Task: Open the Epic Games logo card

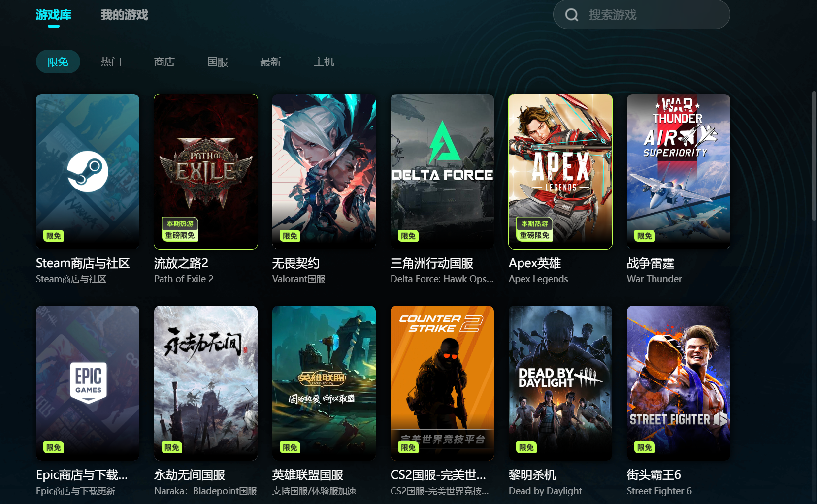Action: [x=88, y=383]
